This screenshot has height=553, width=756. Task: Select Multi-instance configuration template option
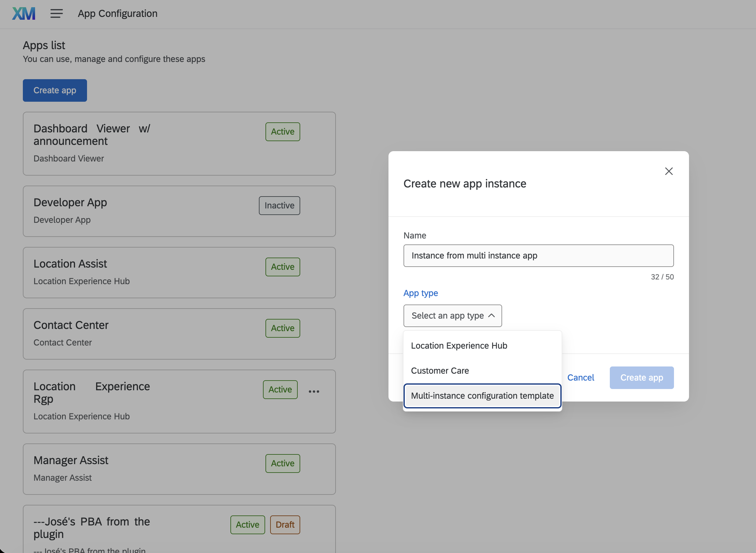482,396
